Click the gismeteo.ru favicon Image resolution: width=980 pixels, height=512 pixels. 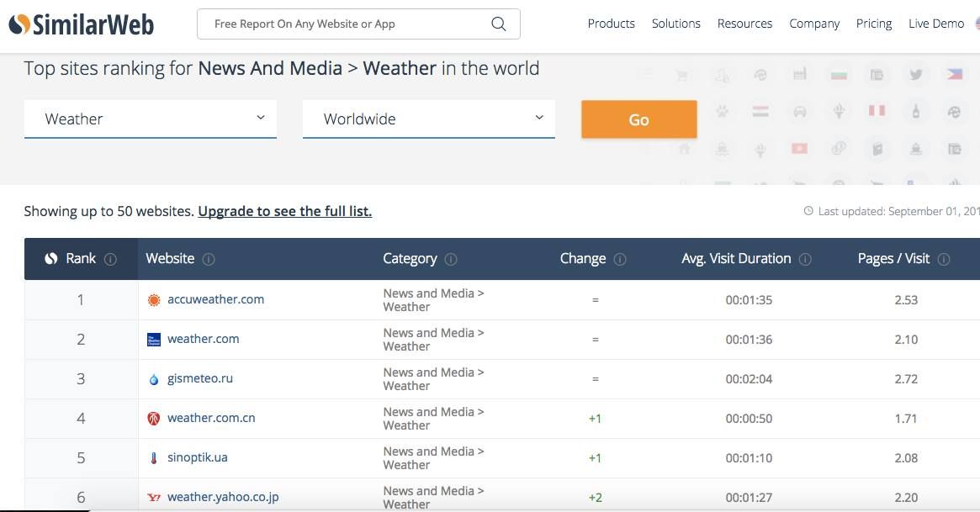154,379
